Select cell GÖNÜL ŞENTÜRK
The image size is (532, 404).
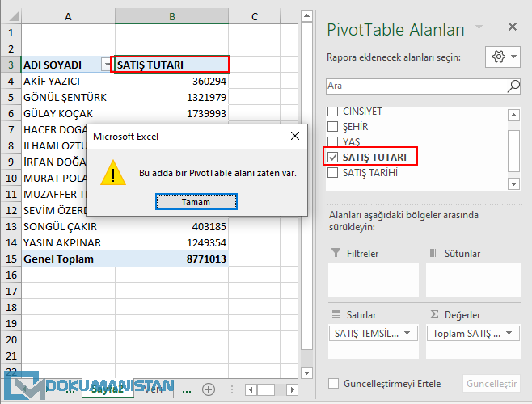tap(68, 97)
